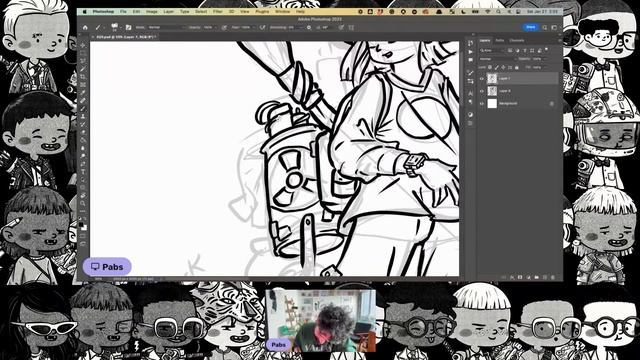Open the tool preset picker arrow
The width and height of the screenshot is (640, 360).
point(104,27)
